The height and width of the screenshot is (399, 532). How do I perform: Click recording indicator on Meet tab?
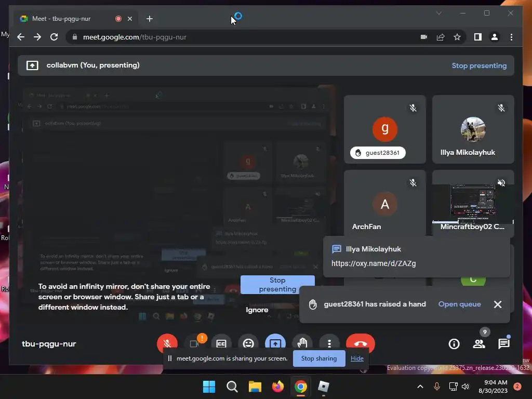(x=118, y=19)
